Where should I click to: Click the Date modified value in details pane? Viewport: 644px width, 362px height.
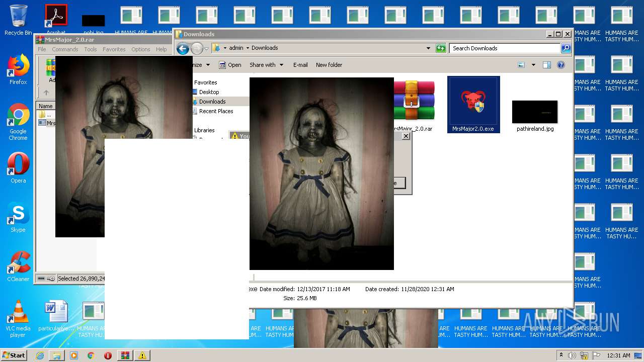[324, 289]
